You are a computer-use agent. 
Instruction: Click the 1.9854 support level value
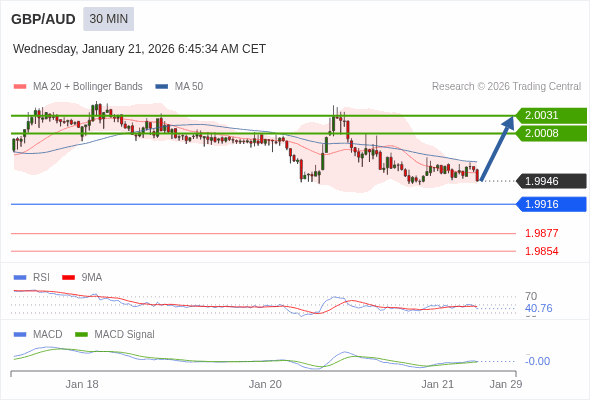(541, 251)
